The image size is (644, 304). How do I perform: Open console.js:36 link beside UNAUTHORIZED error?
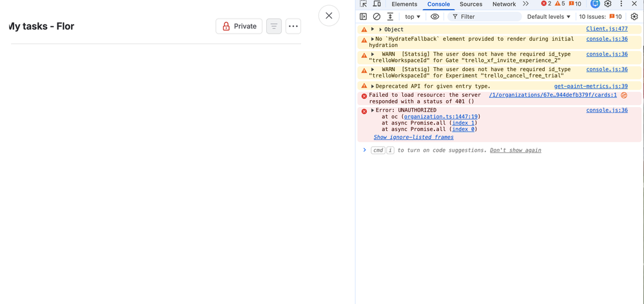[607, 110]
